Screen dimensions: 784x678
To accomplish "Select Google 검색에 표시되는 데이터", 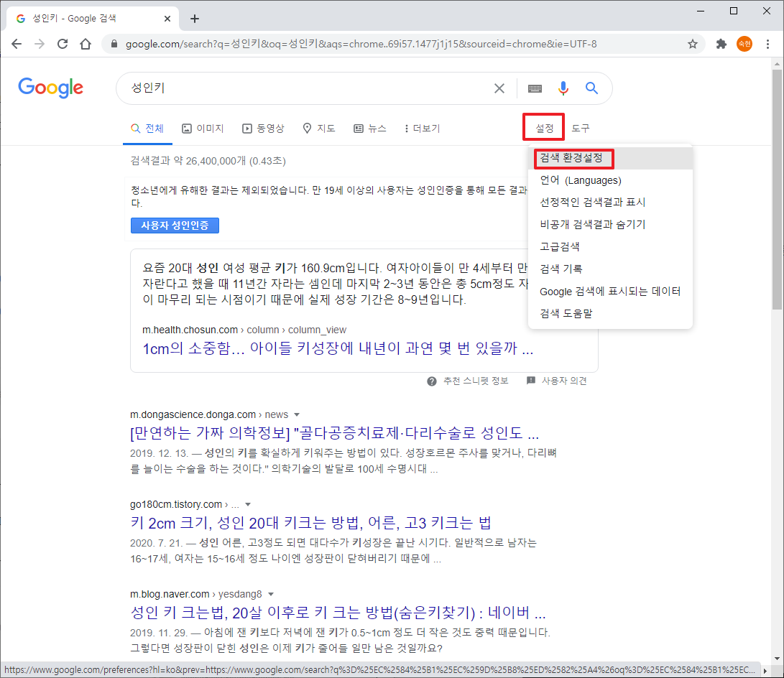I will point(610,292).
